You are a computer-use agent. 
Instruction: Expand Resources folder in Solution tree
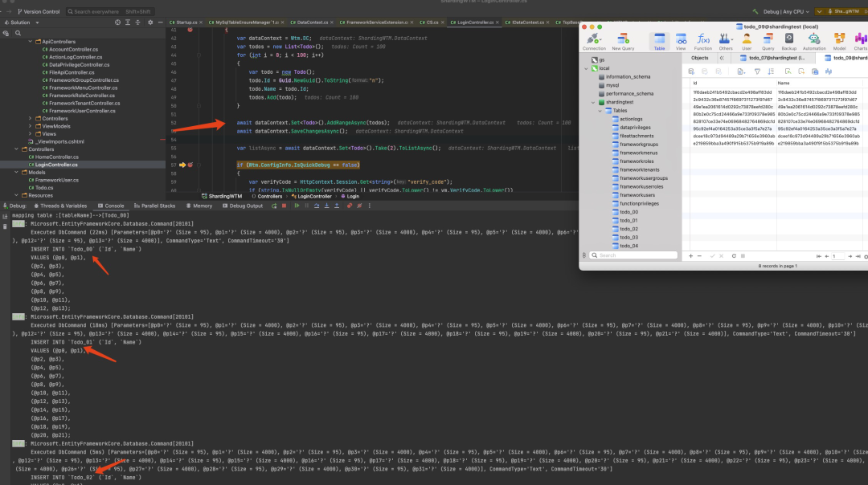point(17,195)
